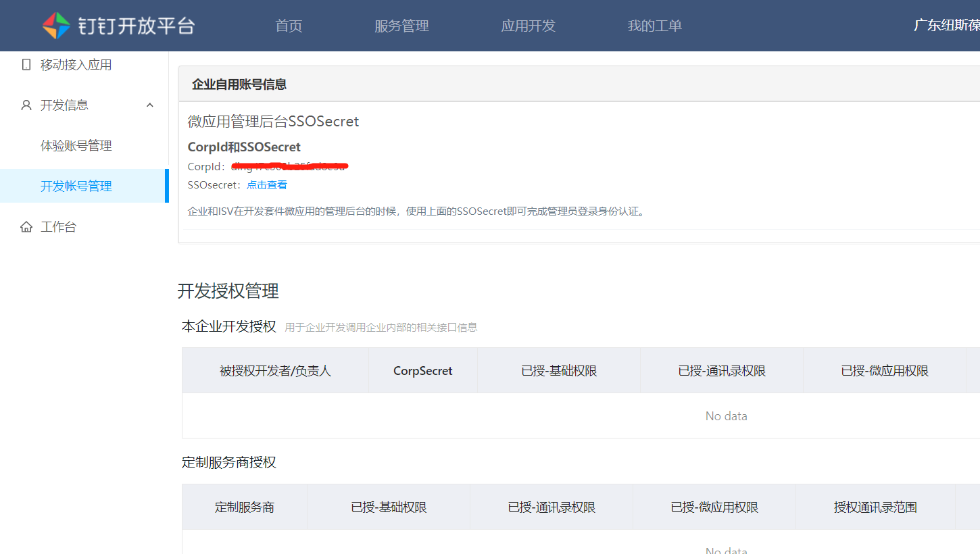Click the CorpSecret column header
This screenshot has width=980, height=554.
pos(423,371)
